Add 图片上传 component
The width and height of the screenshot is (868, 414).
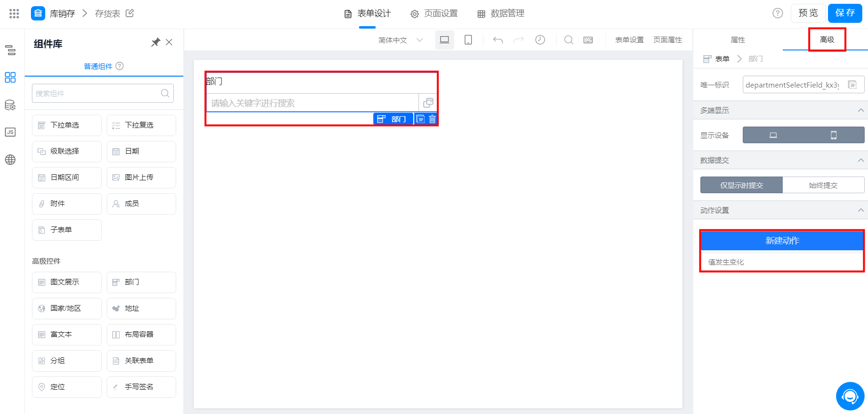tap(141, 177)
